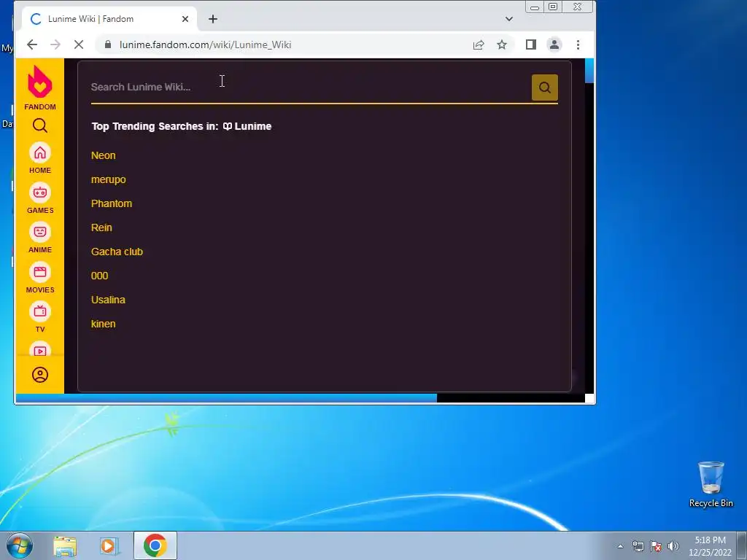The image size is (747, 560).
Task: Open Windows Explorer from taskbar
Action: (65, 545)
